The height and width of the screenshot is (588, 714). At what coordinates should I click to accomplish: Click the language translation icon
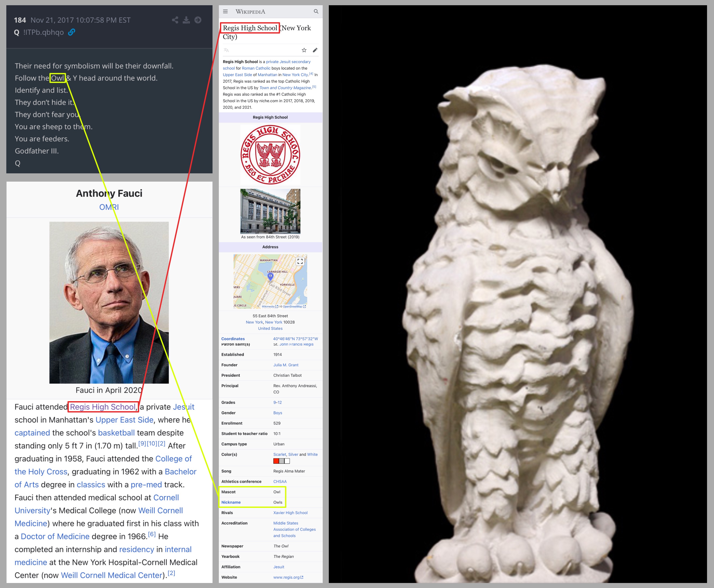pyautogui.click(x=226, y=50)
